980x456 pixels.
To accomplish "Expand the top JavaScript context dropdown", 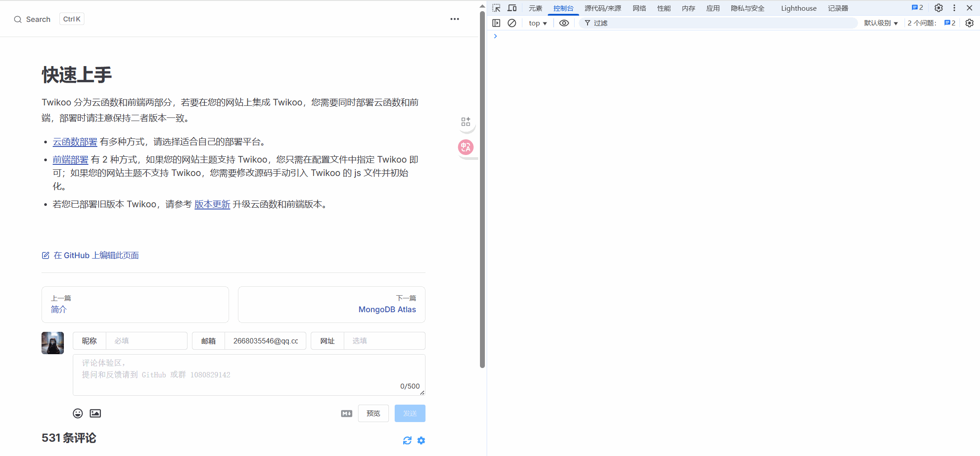I will (538, 23).
